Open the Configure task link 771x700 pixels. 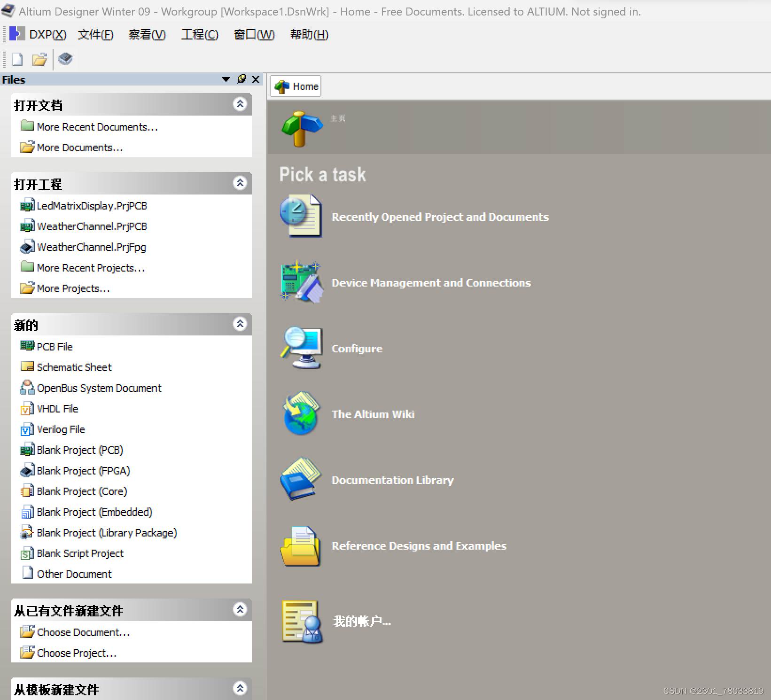coord(357,349)
